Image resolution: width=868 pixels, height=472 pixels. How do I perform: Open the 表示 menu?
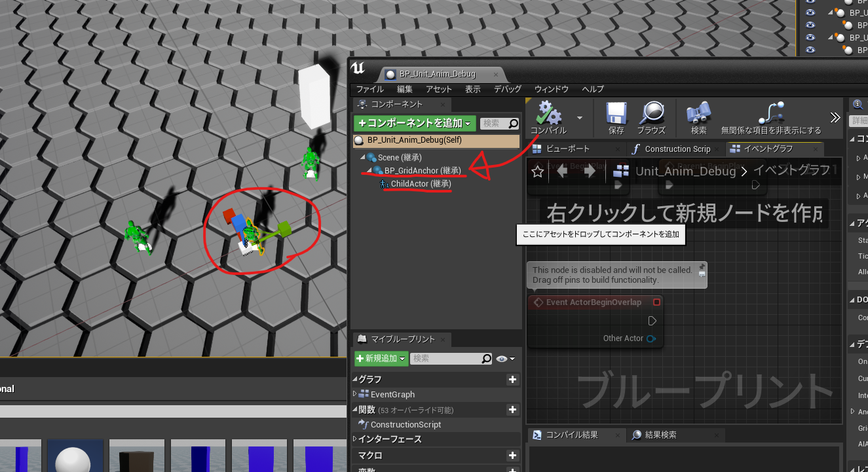pyautogui.click(x=473, y=89)
